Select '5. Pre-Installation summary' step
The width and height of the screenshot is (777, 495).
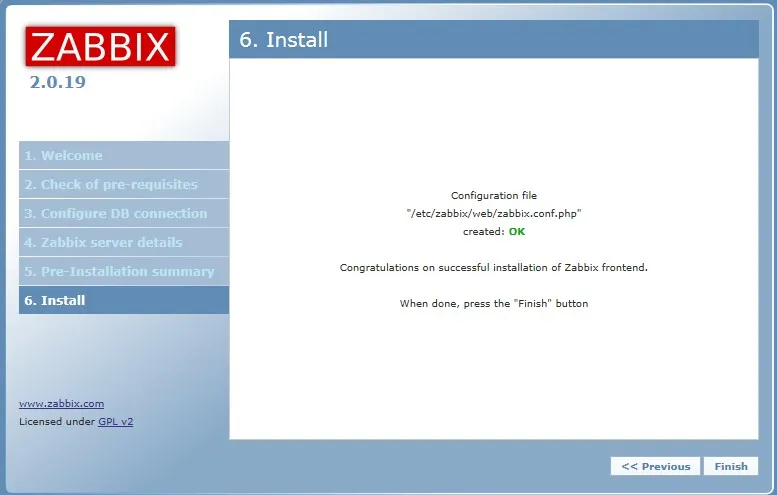click(x=124, y=272)
